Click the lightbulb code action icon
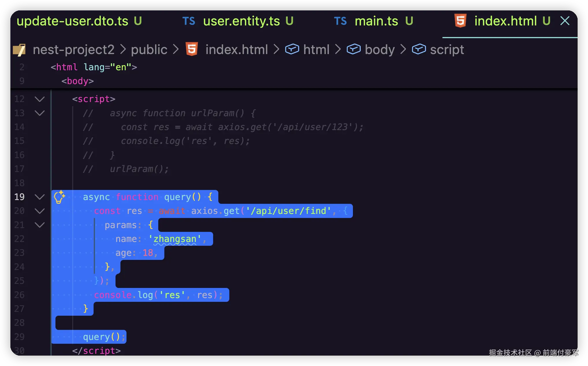Viewport: 588px width, 366px height. (59, 197)
